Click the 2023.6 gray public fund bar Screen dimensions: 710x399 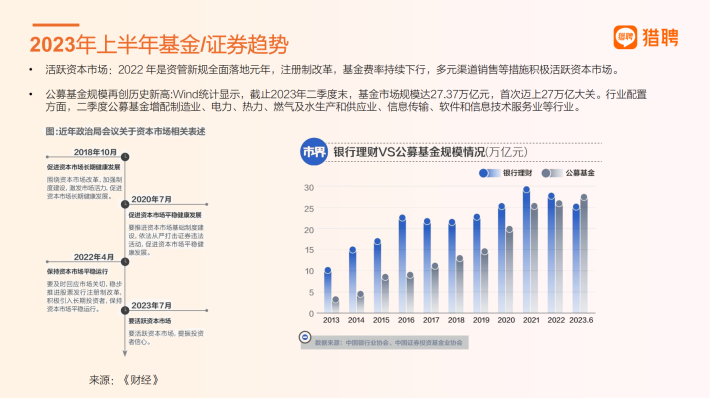584,255
